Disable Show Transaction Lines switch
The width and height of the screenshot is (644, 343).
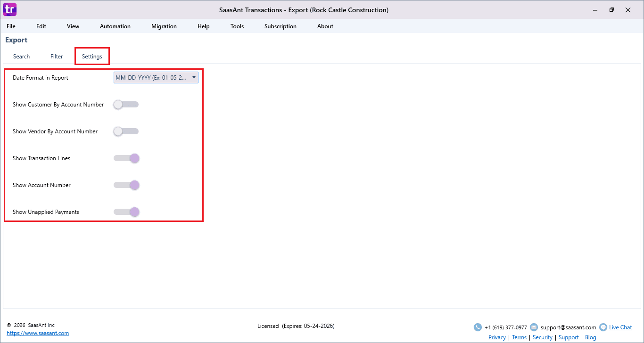(x=126, y=158)
